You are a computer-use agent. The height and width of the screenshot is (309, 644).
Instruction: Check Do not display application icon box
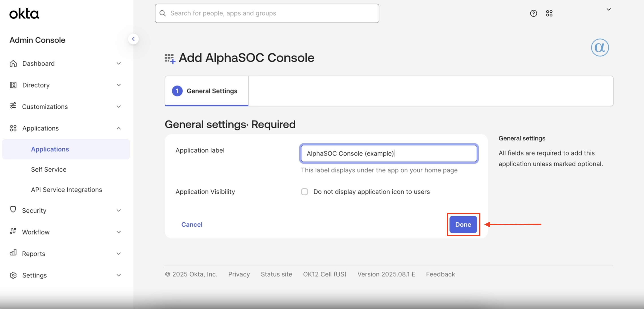click(x=304, y=192)
